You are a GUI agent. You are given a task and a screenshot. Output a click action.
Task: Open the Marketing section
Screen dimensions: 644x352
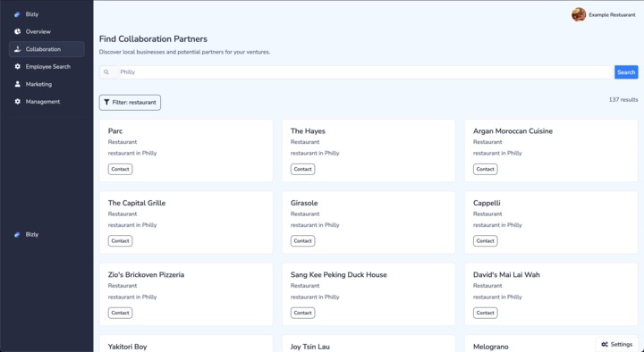tap(47, 84)
